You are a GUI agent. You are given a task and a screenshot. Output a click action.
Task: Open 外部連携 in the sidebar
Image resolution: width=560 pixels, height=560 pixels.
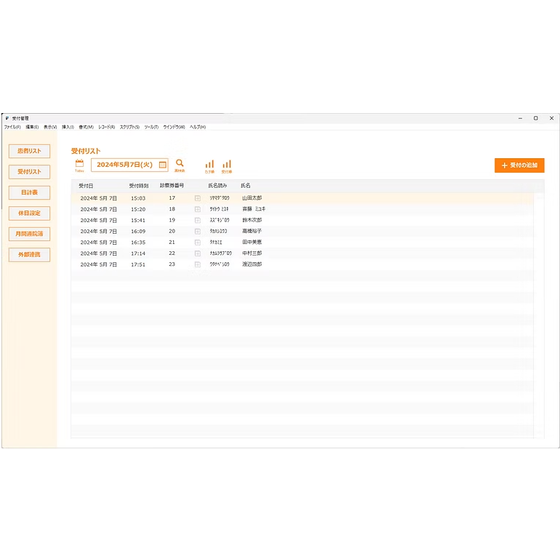pyautogui.click(x=29, y=255)
